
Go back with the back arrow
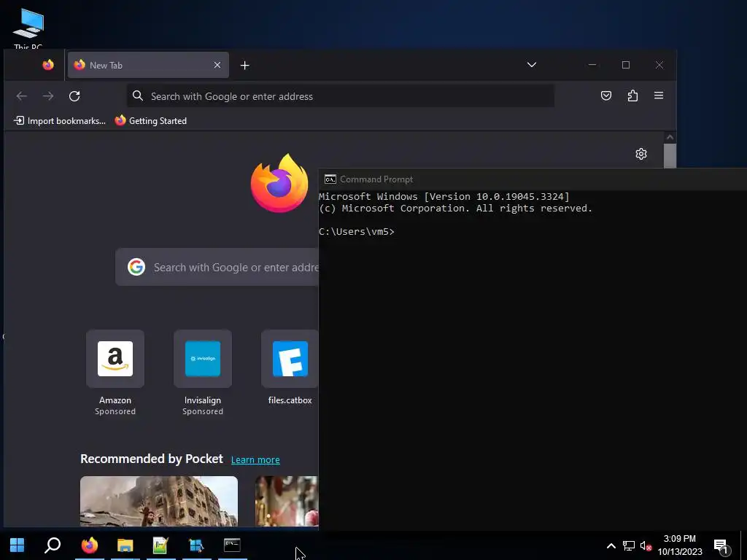pos(21,96)
